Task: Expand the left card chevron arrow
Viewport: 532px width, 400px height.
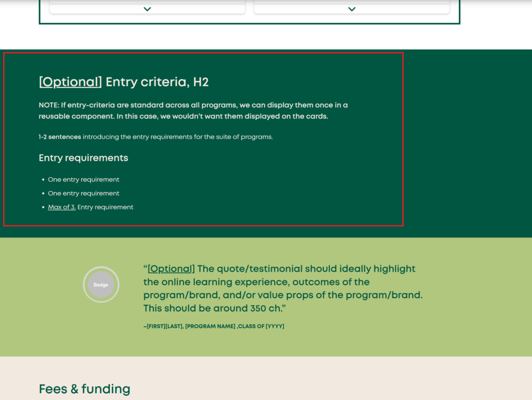Action: (147, 9)
